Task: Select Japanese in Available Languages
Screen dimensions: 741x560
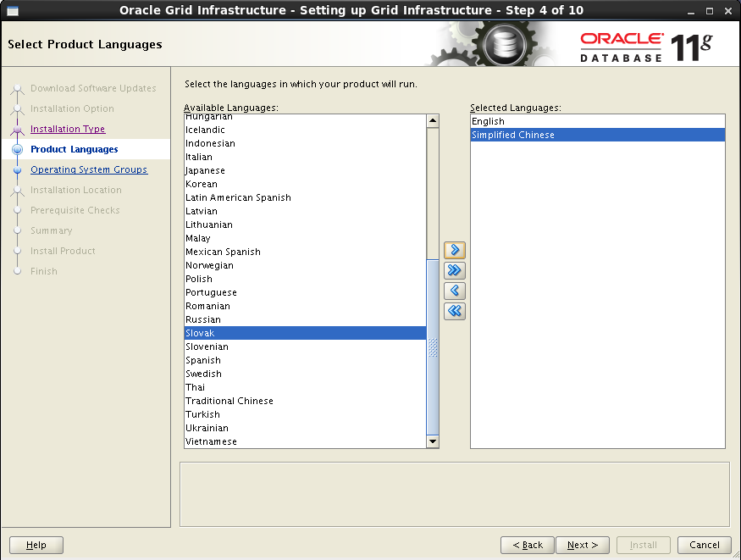Action: coord(305,170)
